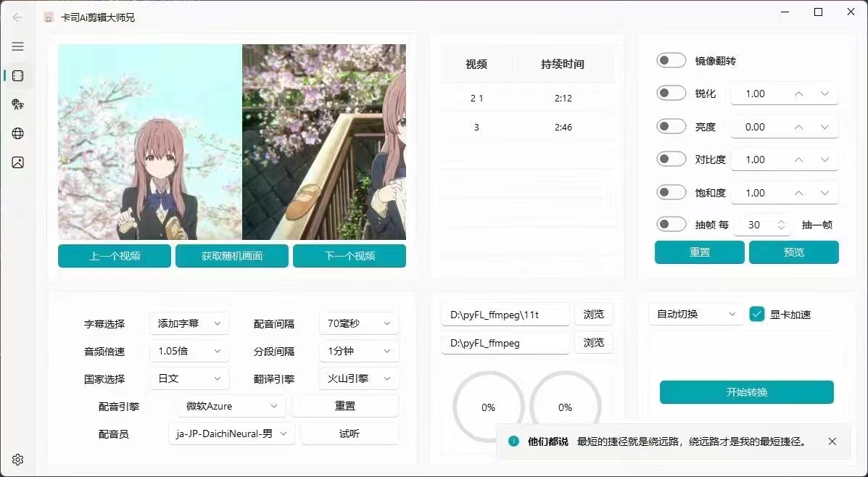The image size is (868, 477).
Task: Select video row "3"
Action: pos(528,128)
